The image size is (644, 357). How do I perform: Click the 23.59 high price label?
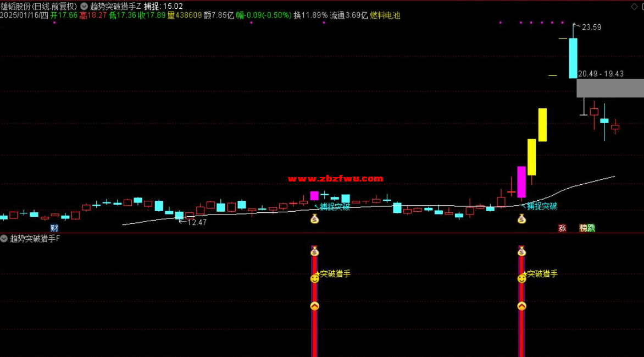pos(591,28)
